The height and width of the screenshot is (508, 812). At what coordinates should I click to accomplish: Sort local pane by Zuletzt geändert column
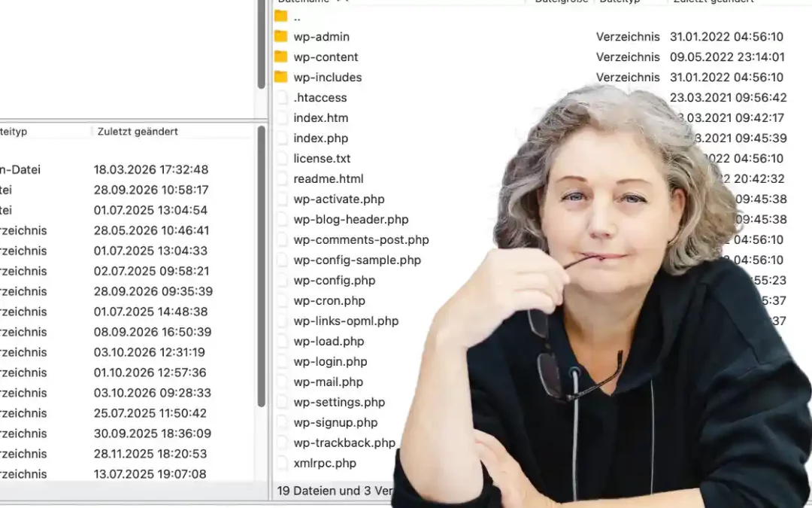(138, 132)
